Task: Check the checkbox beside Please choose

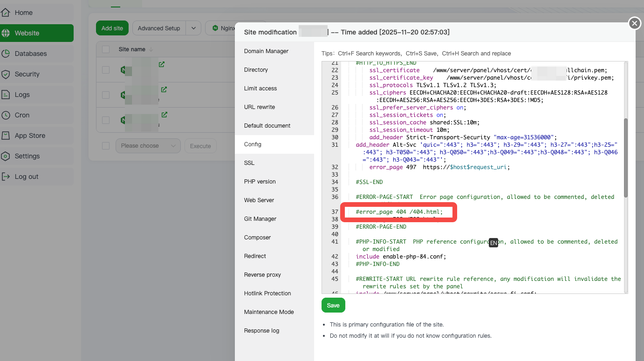Action: coord(106,146)
